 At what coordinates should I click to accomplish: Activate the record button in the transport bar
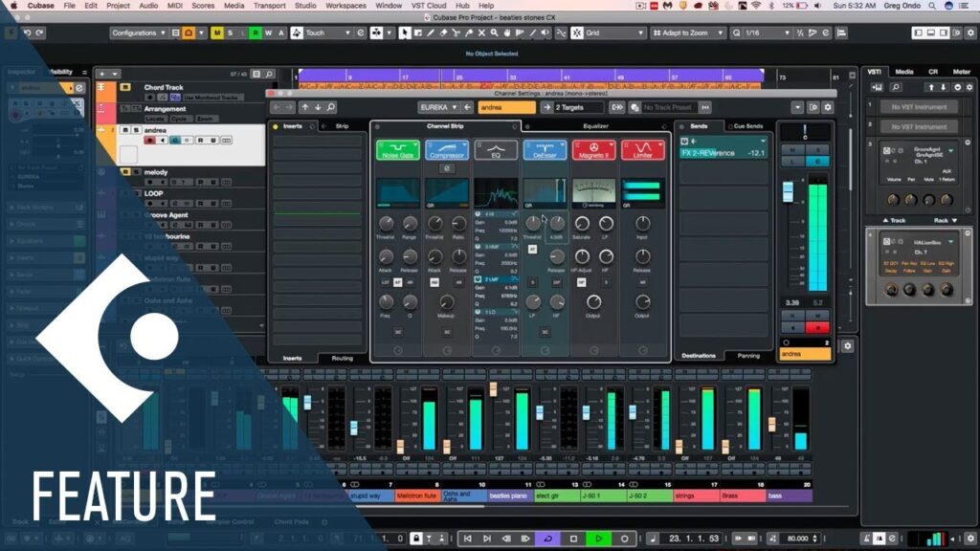tap(622, 540)
